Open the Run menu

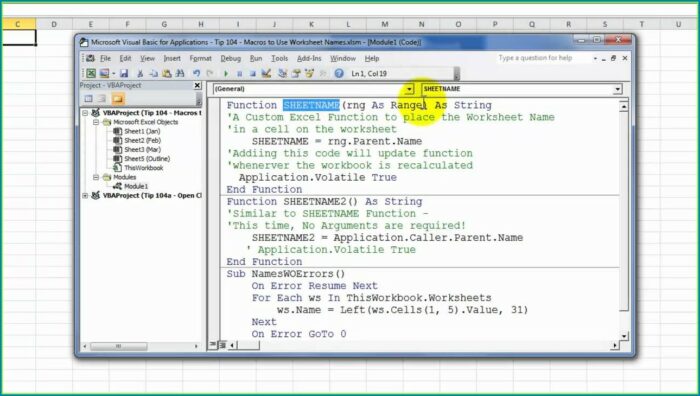pyautogui.click(x=256, y=58)
